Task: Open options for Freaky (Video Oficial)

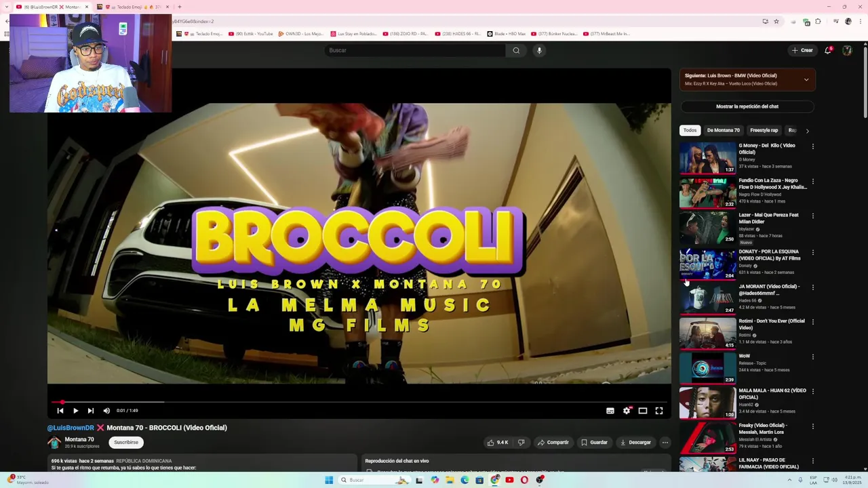Action: pos(812,427)
